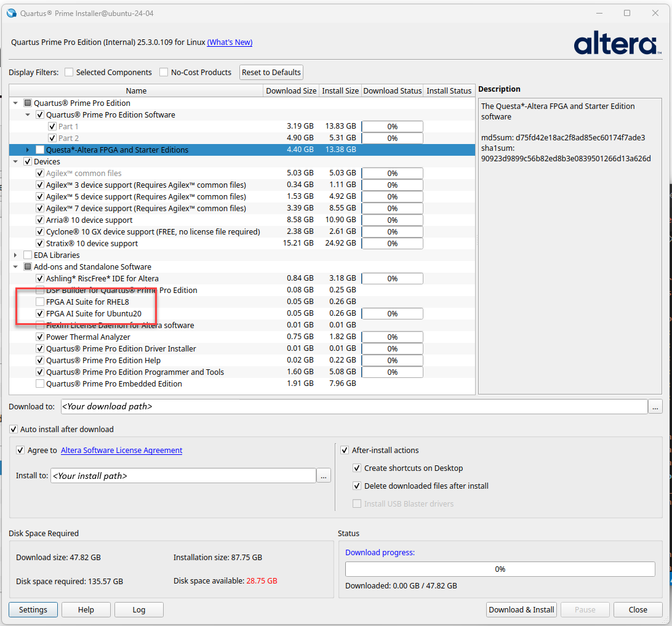Uncheck Stratix 10 device support
This screenshot has height=626, width=672.
[x=40, y=244]
